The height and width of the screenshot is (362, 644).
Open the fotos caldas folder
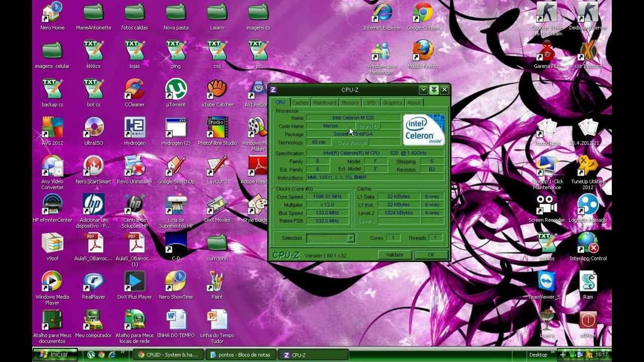pos(135,17)
